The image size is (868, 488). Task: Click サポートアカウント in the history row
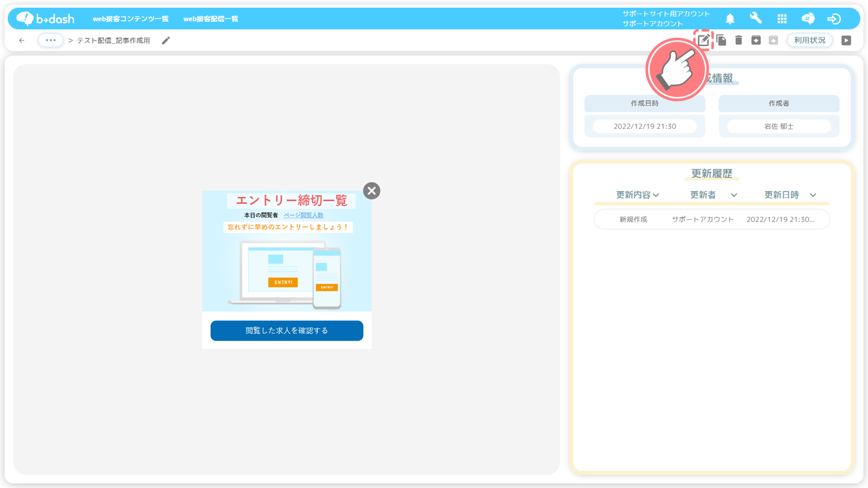[703, 219]
